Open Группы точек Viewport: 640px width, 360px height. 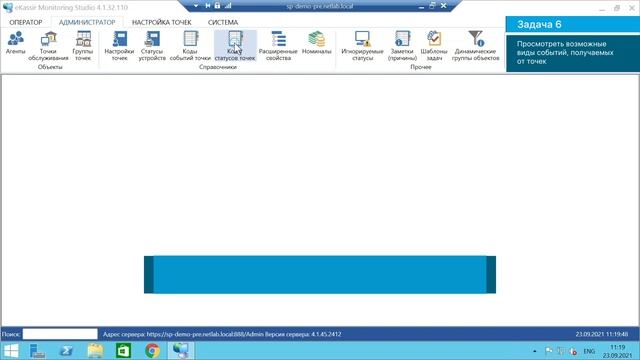pyautogui.click(x=83, y=46)
